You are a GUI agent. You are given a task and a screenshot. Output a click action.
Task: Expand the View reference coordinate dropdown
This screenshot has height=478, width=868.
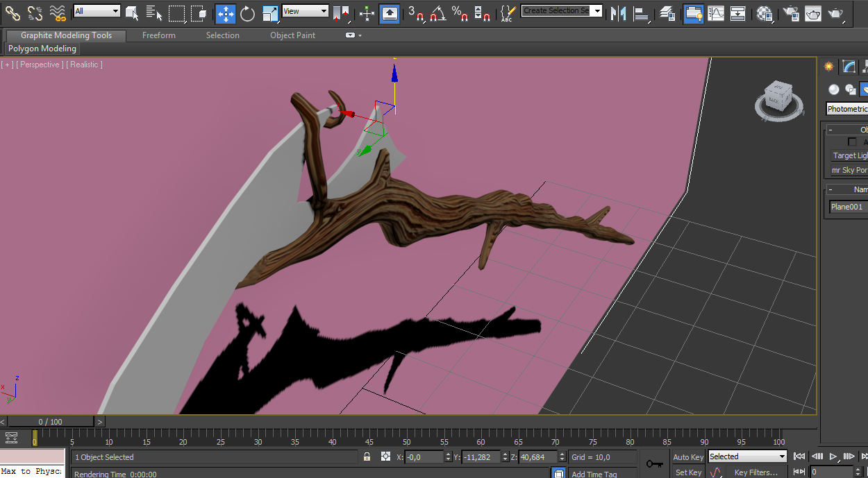tap(305, 11)
